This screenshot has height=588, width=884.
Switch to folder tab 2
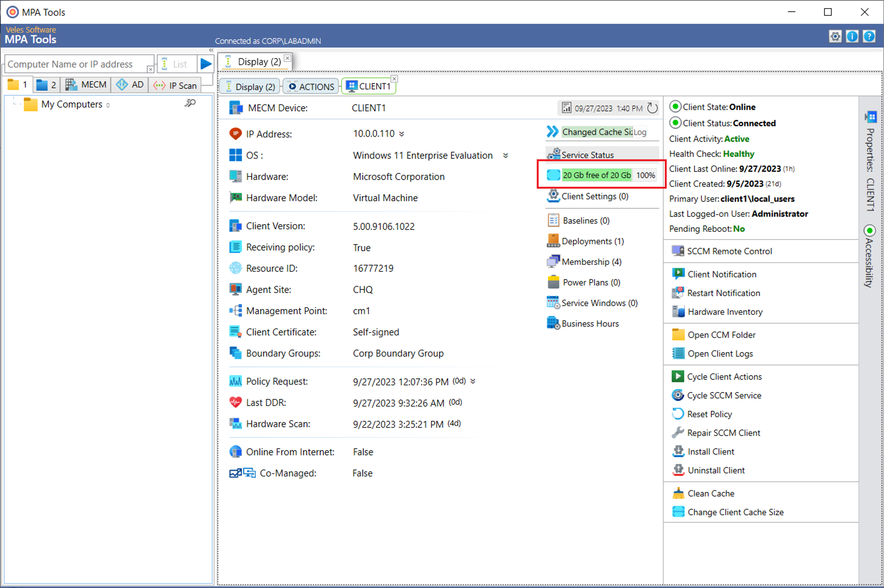click(47, 85)
